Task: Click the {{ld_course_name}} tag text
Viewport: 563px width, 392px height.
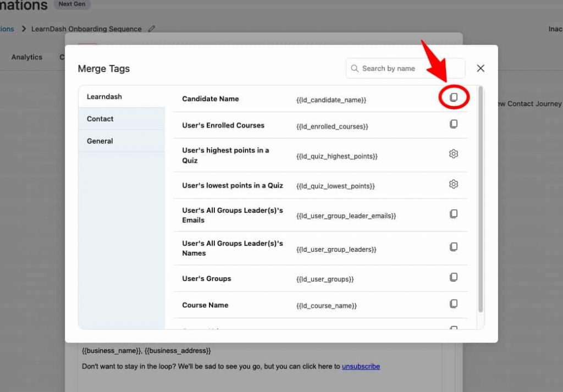Action: [x=327, y=306]
